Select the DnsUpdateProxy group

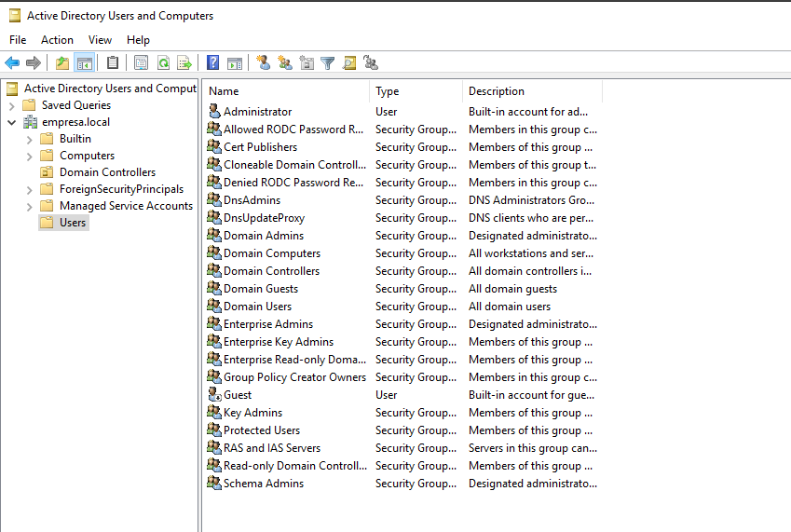point(264,218)
